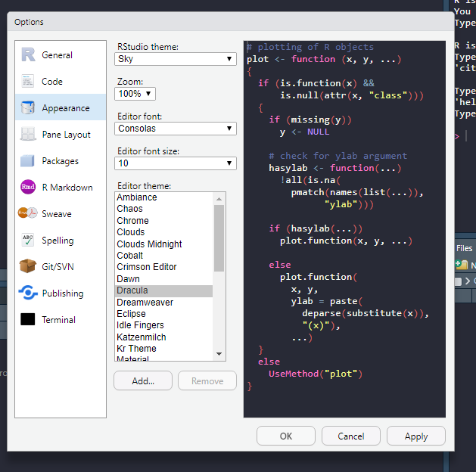
Task: Select the Ambiance editor theme
Action: coord(164,197)
